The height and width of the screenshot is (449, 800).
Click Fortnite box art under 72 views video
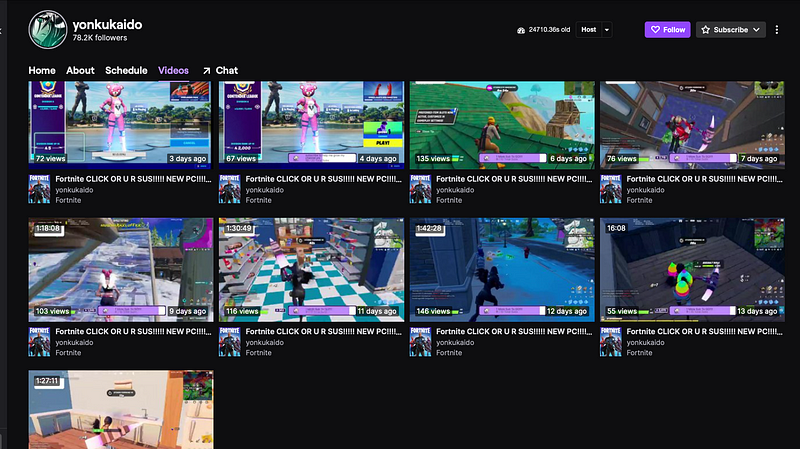[x=39, y=189]
